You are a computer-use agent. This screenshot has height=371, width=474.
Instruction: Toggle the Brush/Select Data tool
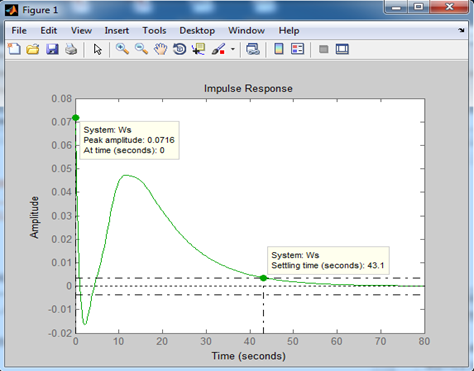[x=218, y=49]
